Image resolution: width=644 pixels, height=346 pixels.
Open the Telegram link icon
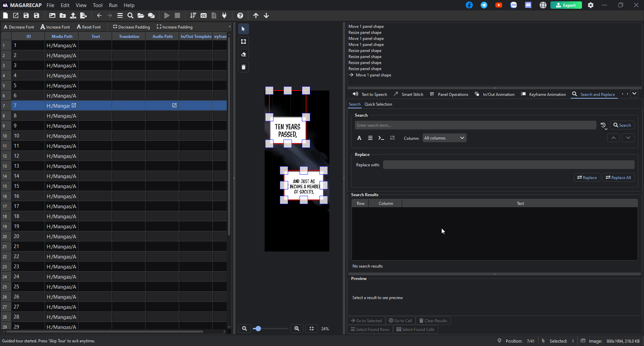point(484,5)
